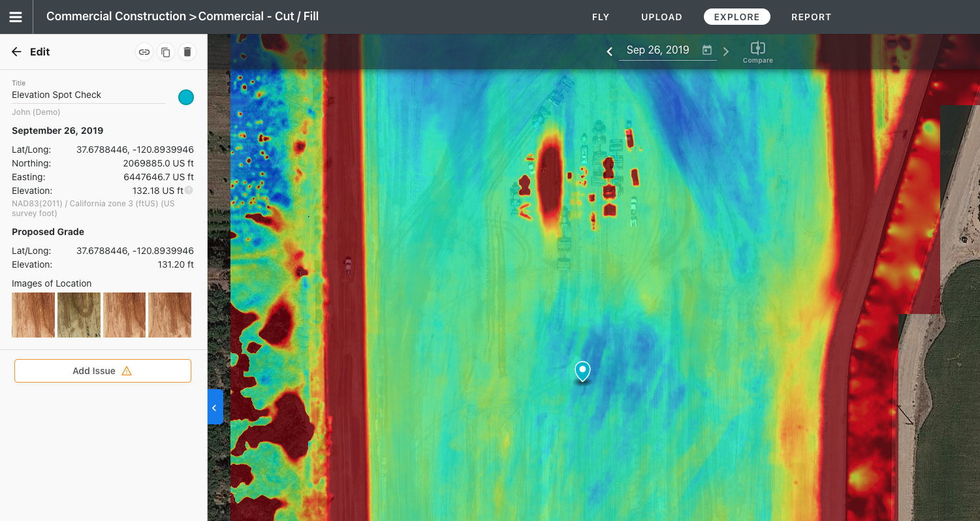This screenshot has width=980, height=521.
Task: Open the Report tab
Action: [x=811, y=17]
